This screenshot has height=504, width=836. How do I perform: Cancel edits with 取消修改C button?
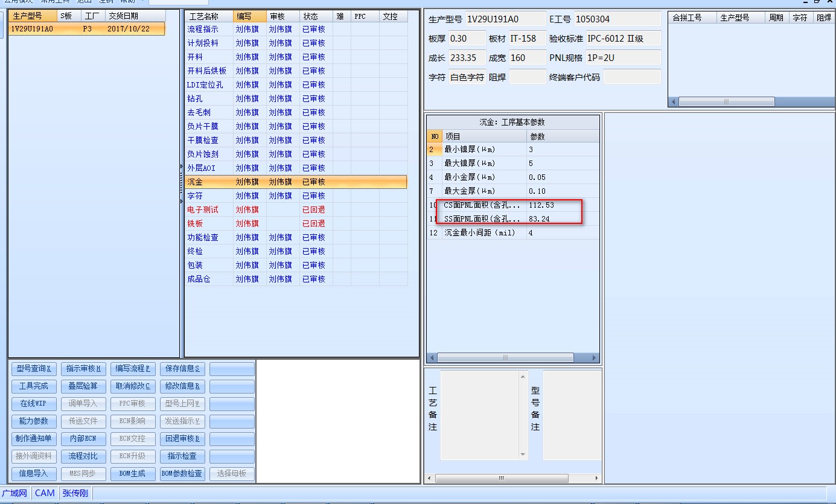[133, 386]
